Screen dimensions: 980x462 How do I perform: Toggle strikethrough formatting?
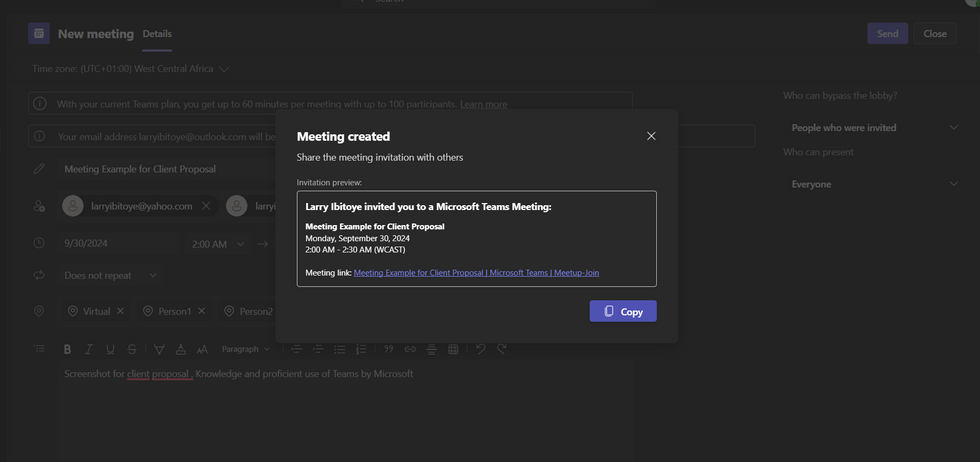[131, 349]
